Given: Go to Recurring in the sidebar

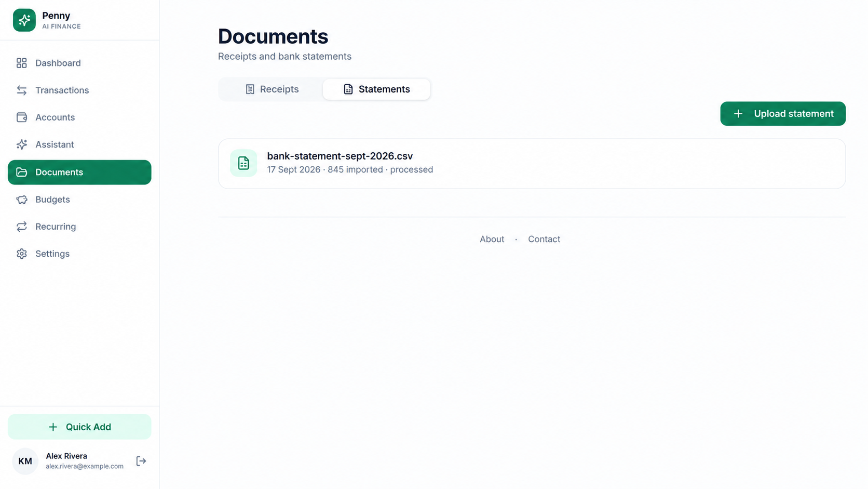Looking at the screenshot, I should click(79, 227).
